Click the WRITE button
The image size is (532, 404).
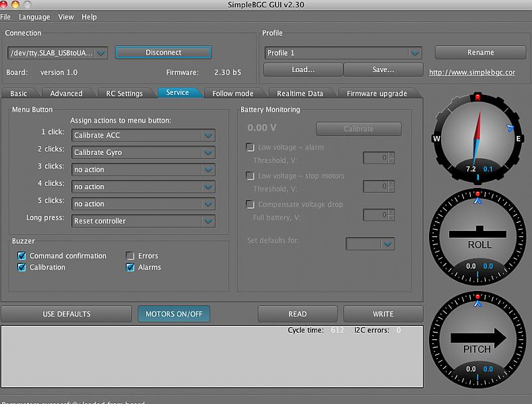click(383, 314)
